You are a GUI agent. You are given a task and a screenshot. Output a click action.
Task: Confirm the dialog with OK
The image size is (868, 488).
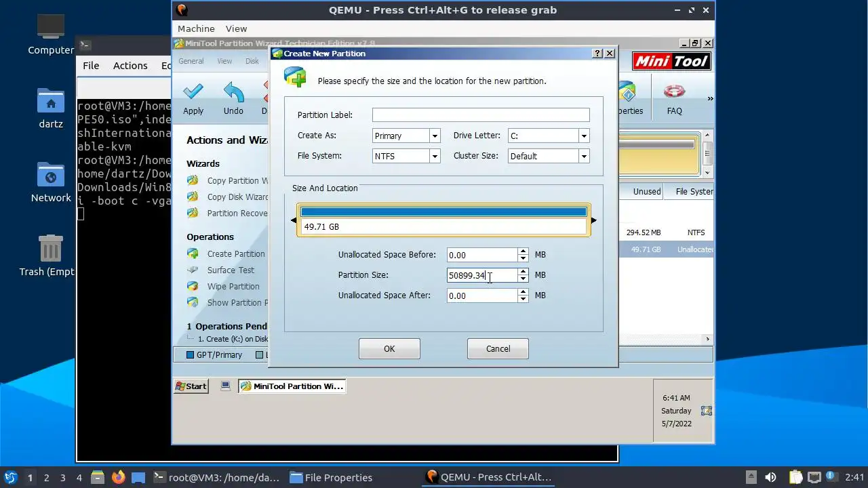tap(389, 348)
